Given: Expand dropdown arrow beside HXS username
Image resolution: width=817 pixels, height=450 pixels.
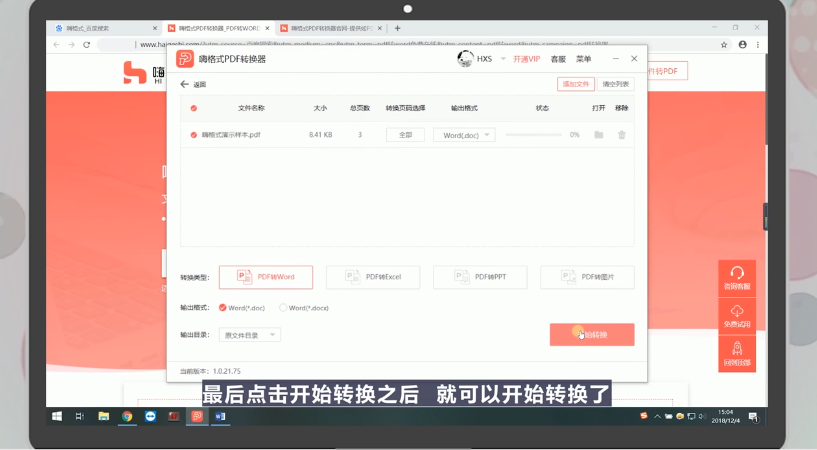Looking at the screenshot, I should [x=503, y=59].
